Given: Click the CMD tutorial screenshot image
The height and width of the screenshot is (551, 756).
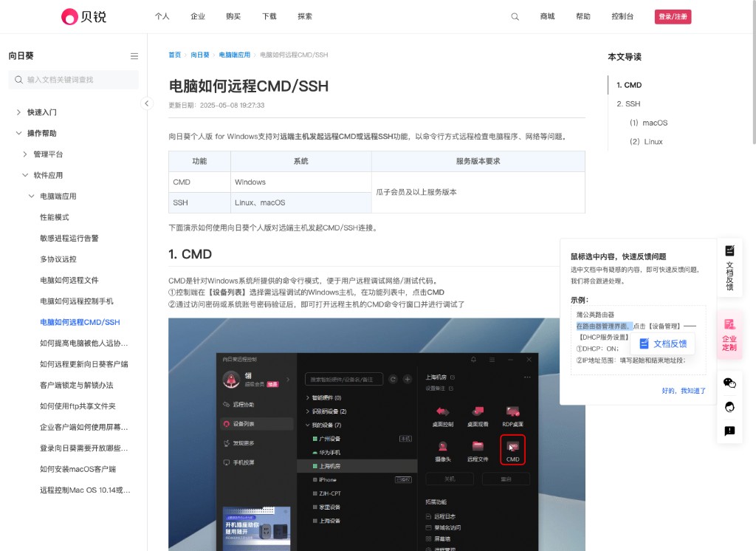Looking at the screenshot, I should [377, 434].
